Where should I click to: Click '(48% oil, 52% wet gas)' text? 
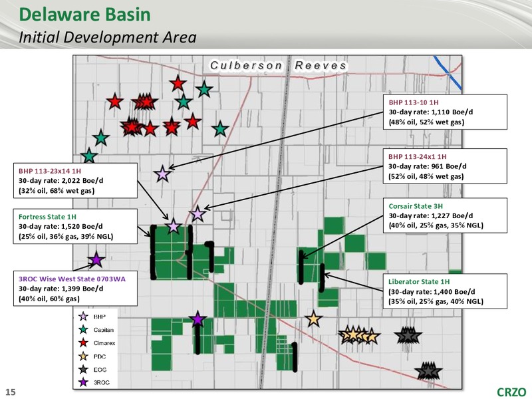[426, 122]
